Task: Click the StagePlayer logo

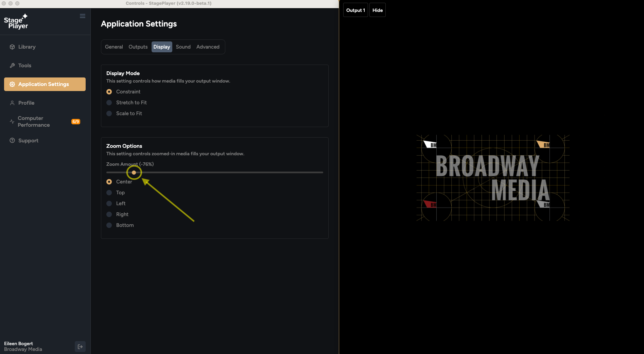Action: coord(16,21)
